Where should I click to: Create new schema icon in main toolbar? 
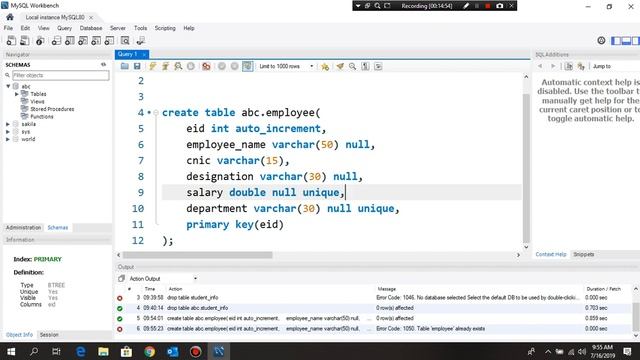click(56, 40)
